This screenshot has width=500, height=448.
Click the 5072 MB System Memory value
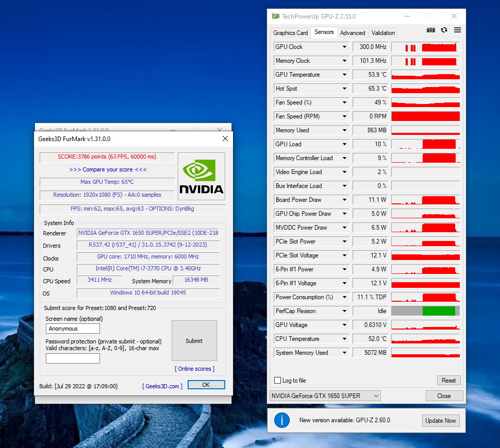point(371,353)
